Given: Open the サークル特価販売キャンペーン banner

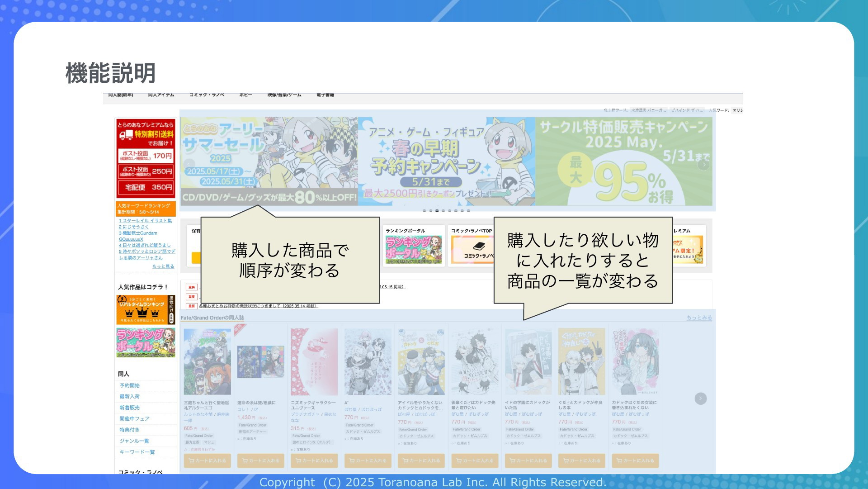Looking at the screenshot, I should [x=624, y=161].
